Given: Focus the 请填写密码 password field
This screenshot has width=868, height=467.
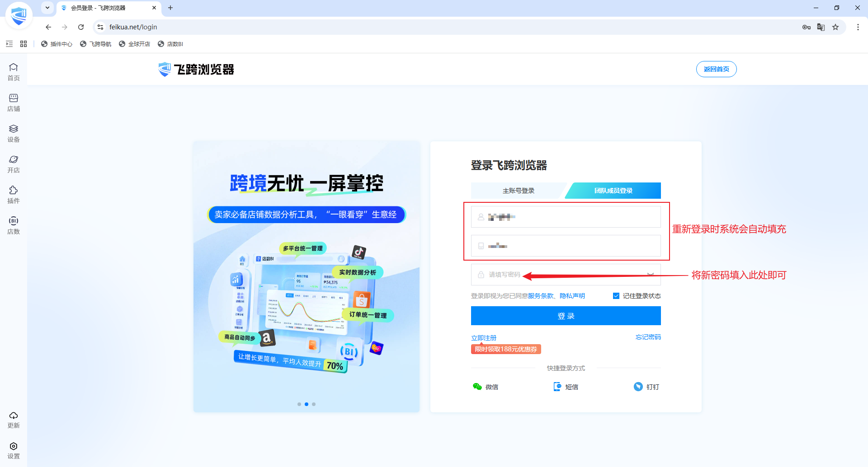Looking at the screenshot, I should (x=566, y=275).
